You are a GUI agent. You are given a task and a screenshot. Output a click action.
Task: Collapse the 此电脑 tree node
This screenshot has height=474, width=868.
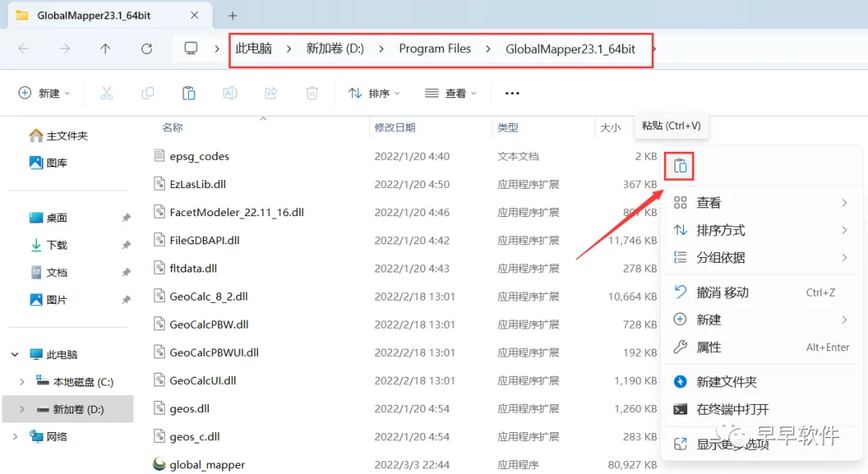pyautogui.click(x=15, y=354)
